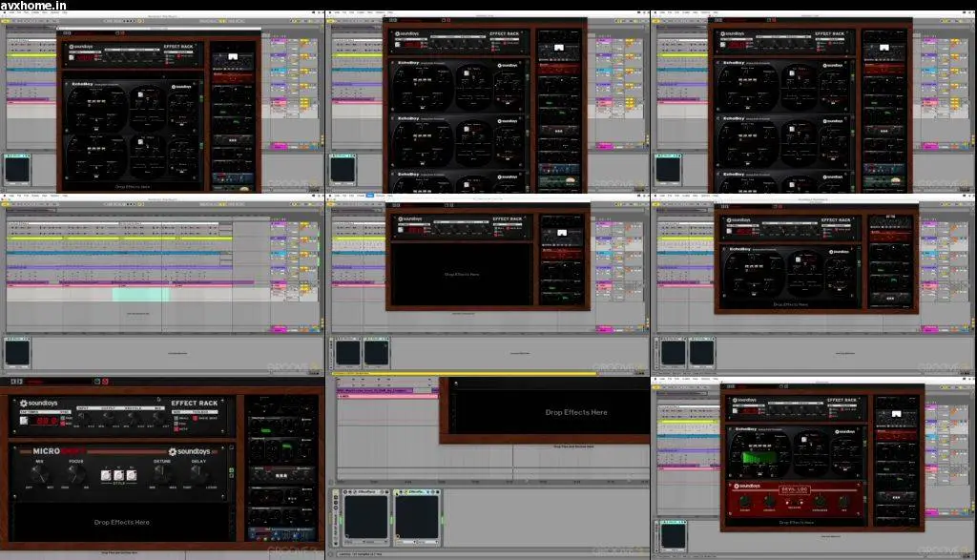Click the Soundtoys logo in MicroShift frame's Effect Rack header
This screenshot has width=977, height=560.
pyautogui.click(x=38, y=403)
